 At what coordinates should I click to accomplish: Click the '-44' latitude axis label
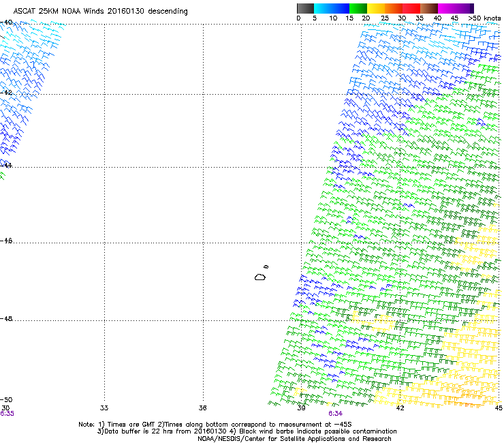click(x=6, y=166)
